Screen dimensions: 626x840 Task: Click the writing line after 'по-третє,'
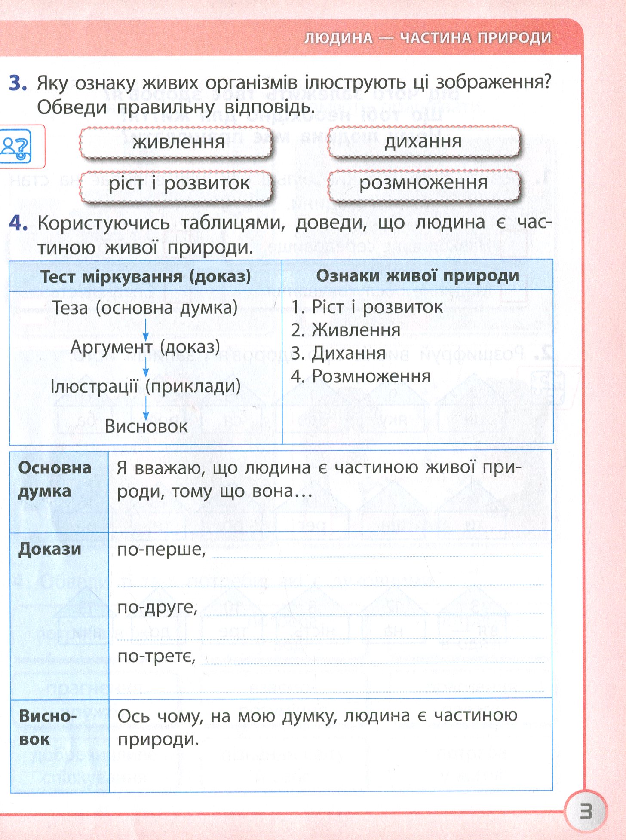373,663
